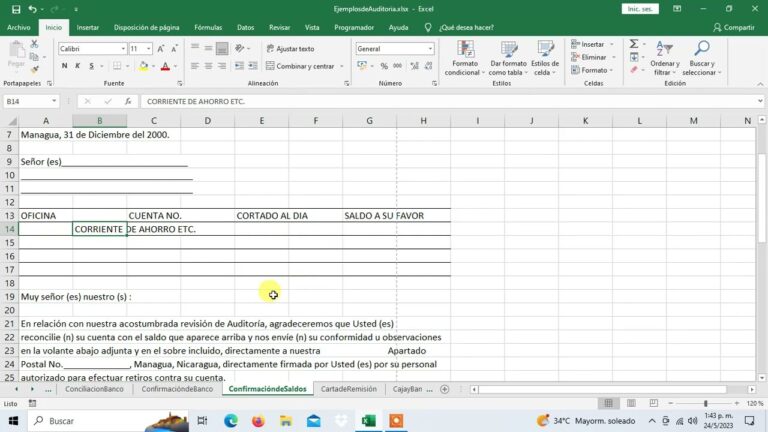768x432 pixels.
Task: Undo the last action
Action: 32,9
